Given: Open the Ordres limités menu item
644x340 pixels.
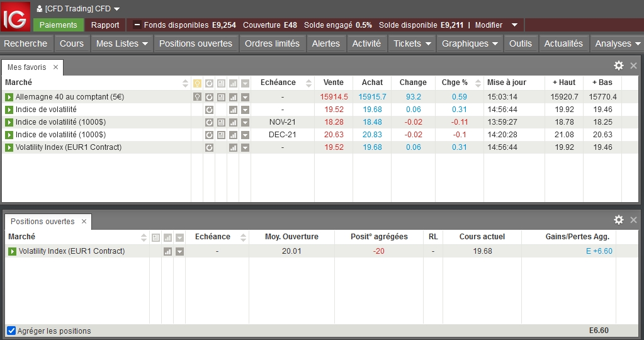Looking at the screenshot, I should tap(273, 43).
